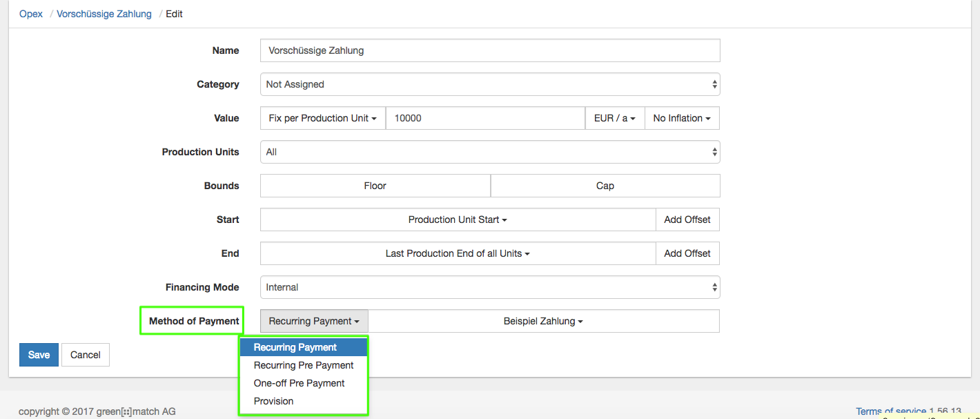980x419 pixels.
Task: Open the Category select box
Action: 490,84
